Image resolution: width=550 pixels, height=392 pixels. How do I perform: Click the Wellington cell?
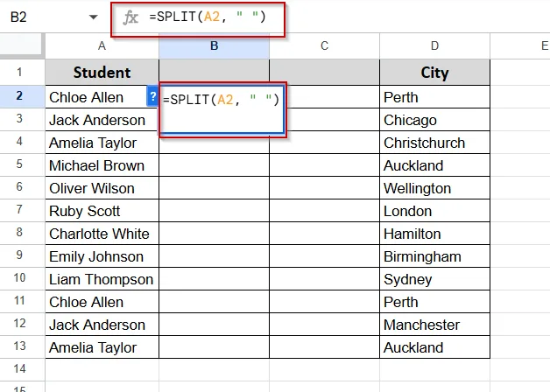434,188
